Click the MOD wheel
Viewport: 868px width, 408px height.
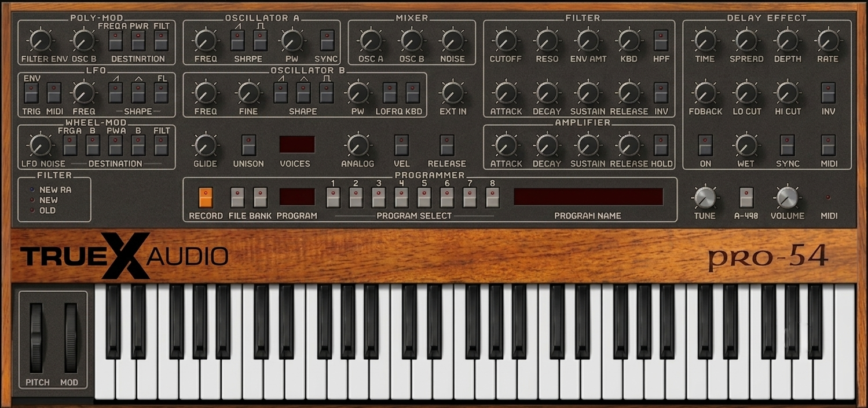pyautogui.click(x=71, y=337)
